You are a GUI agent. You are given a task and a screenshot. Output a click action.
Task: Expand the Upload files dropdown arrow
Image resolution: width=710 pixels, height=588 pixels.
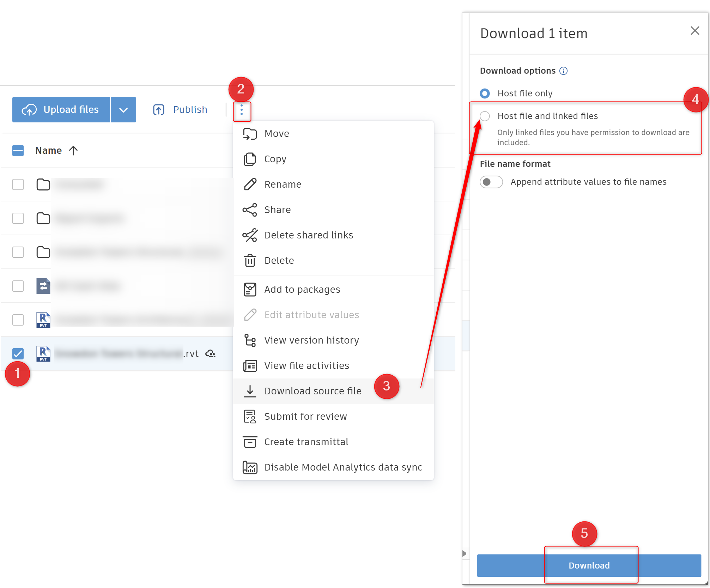tap(123, 110)
